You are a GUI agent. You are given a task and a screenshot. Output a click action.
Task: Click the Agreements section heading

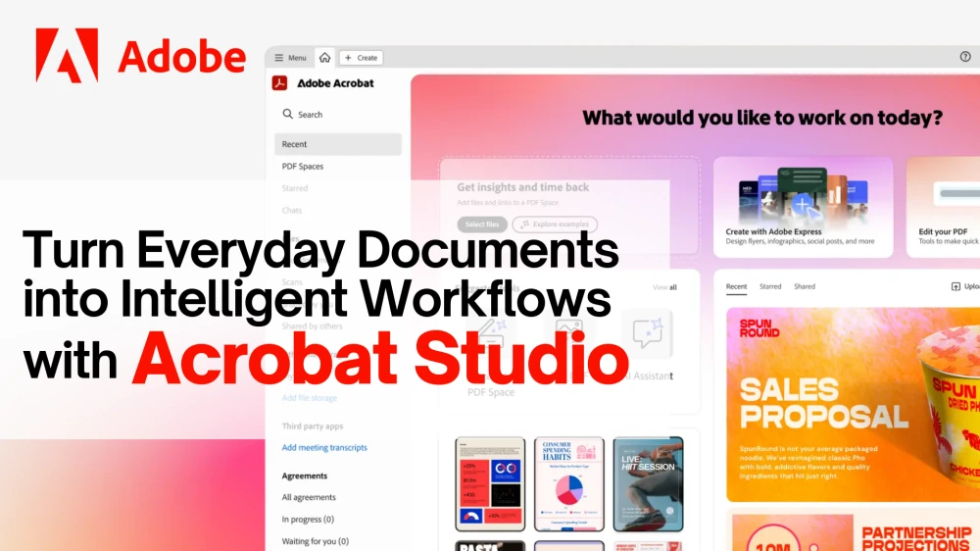pyautogui.click(x=305, y=476)
